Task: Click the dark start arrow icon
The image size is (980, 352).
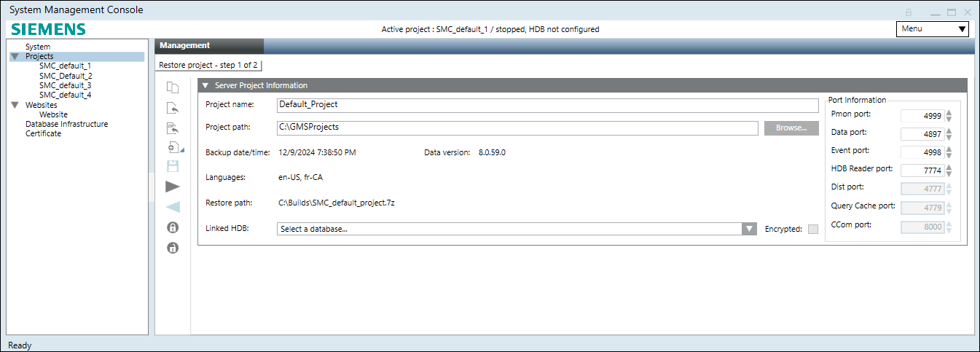Action: pos(173,187)
